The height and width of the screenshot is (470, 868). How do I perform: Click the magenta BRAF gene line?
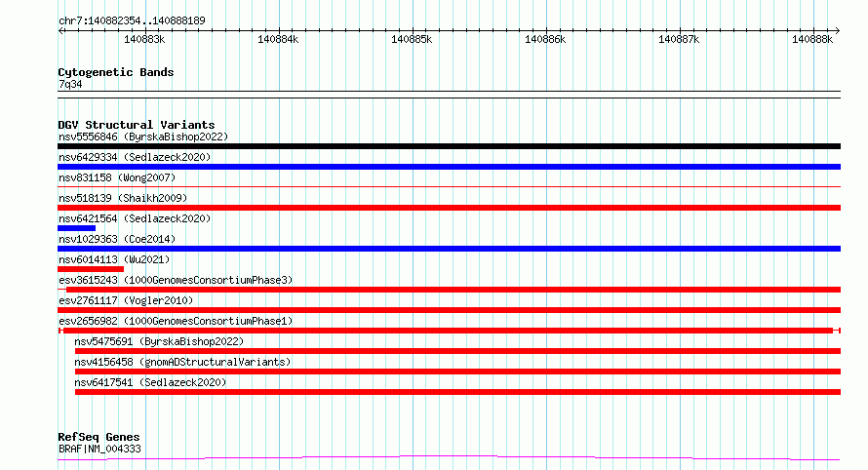click(449, 457)
